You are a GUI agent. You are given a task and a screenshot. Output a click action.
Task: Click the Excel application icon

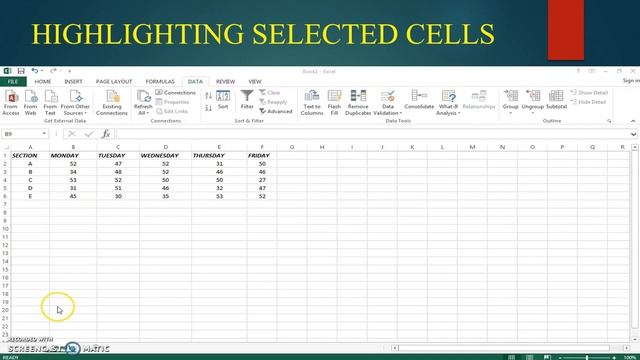point(7,71)
